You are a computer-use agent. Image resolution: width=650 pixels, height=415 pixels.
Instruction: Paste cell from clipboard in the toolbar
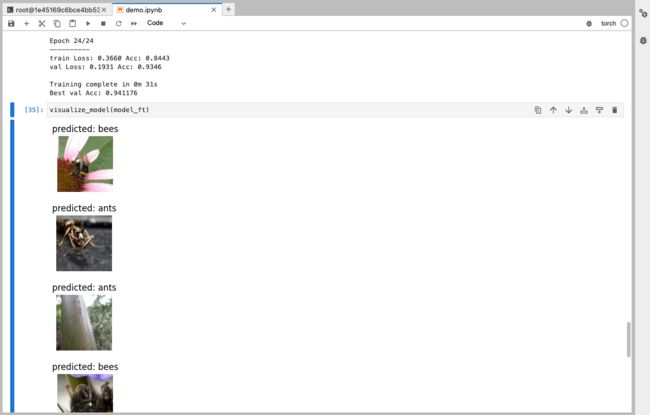pyautogui.click(x=73, y=24)
